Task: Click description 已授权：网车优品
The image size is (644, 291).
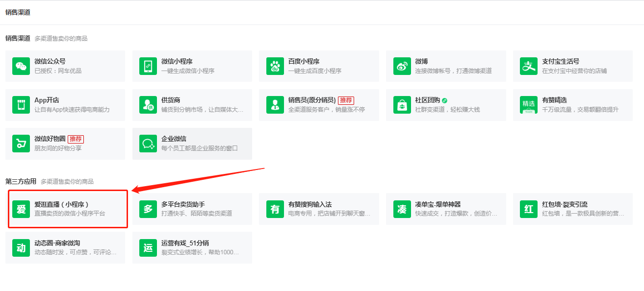Action: coord(58,71)
